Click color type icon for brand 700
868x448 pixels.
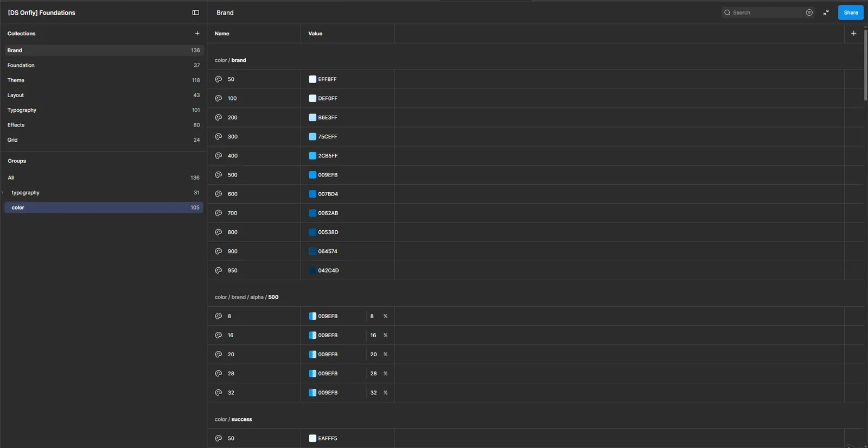click(x=219, y=213)
